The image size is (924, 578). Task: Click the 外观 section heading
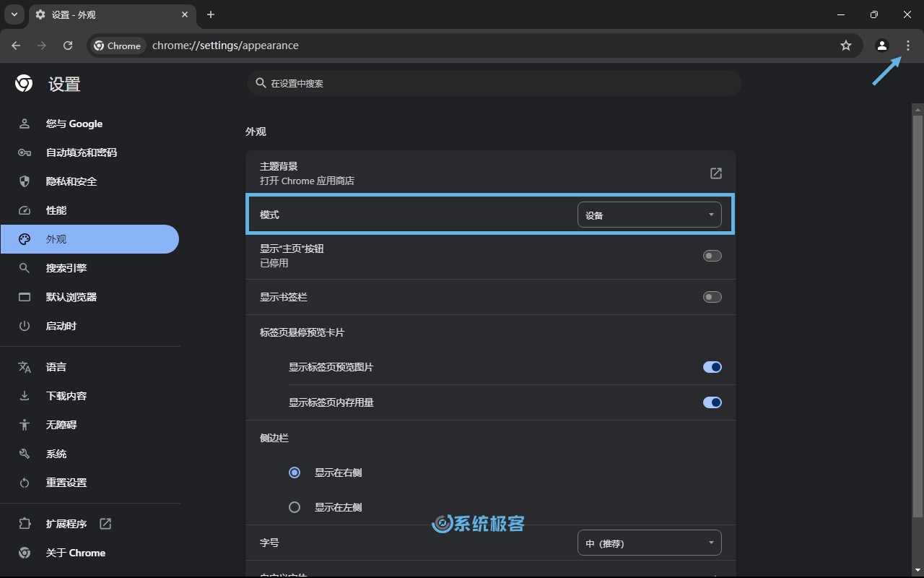coord(256,131)
